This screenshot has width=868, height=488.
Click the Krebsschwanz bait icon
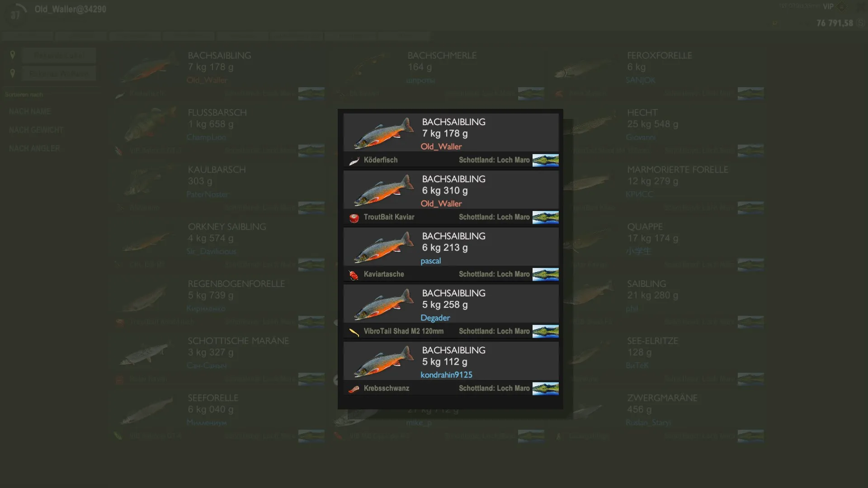[354, 389]
